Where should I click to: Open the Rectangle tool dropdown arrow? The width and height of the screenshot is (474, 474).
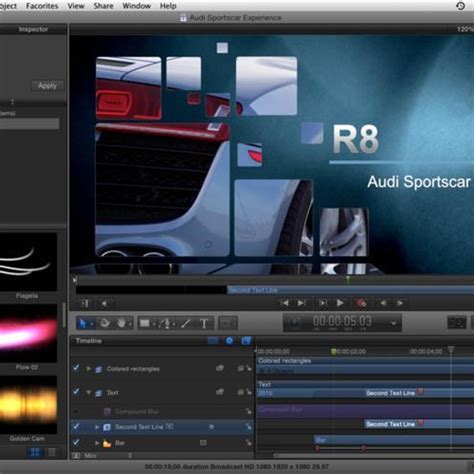tap(154, 324)
